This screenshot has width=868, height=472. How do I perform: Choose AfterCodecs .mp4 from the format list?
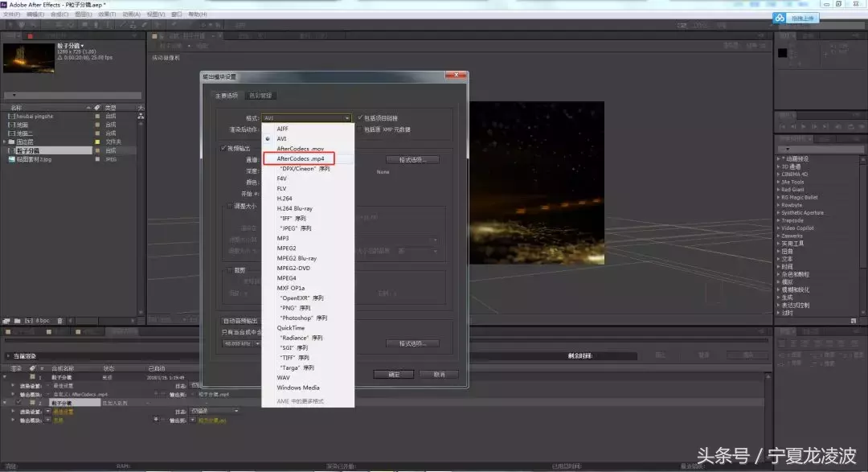pos(300,158)
